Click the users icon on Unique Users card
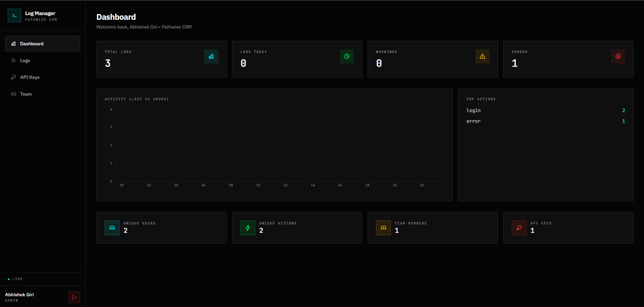 112,228
